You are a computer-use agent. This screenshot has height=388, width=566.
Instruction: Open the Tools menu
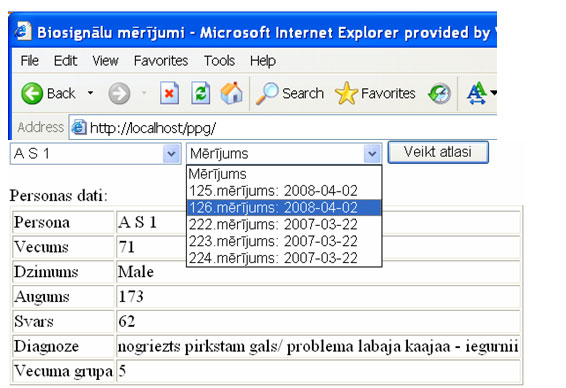219,61
